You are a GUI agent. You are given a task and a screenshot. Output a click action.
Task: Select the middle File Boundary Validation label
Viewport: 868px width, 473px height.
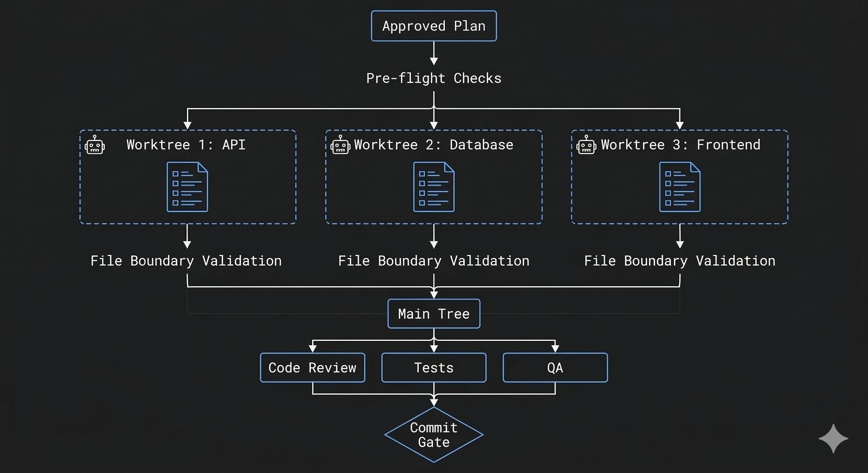point(434,261)
